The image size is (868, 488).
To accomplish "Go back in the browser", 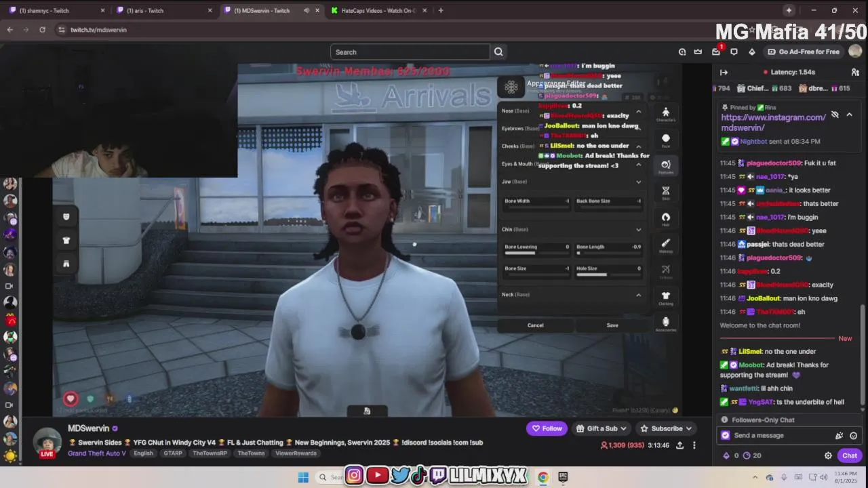I will 10,30.
